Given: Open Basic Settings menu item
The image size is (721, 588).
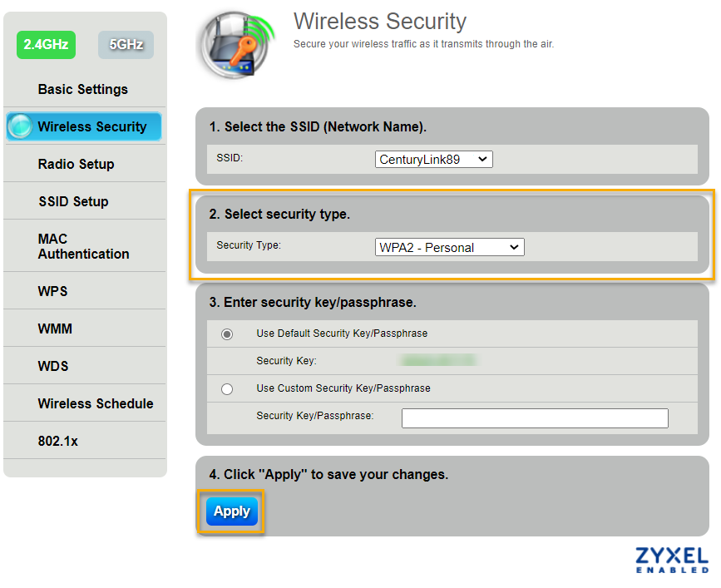Looking at the screenshot, I should point(83,89).
